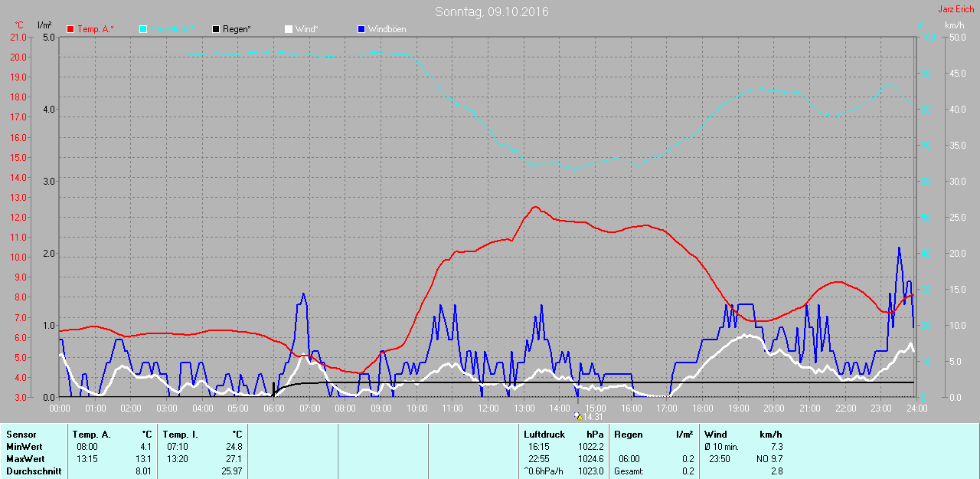Image resolution: width=980 pixels, height=479 pixels.
Task: Click the Jarz Erich name label
Action: click(x=956, y=9)
